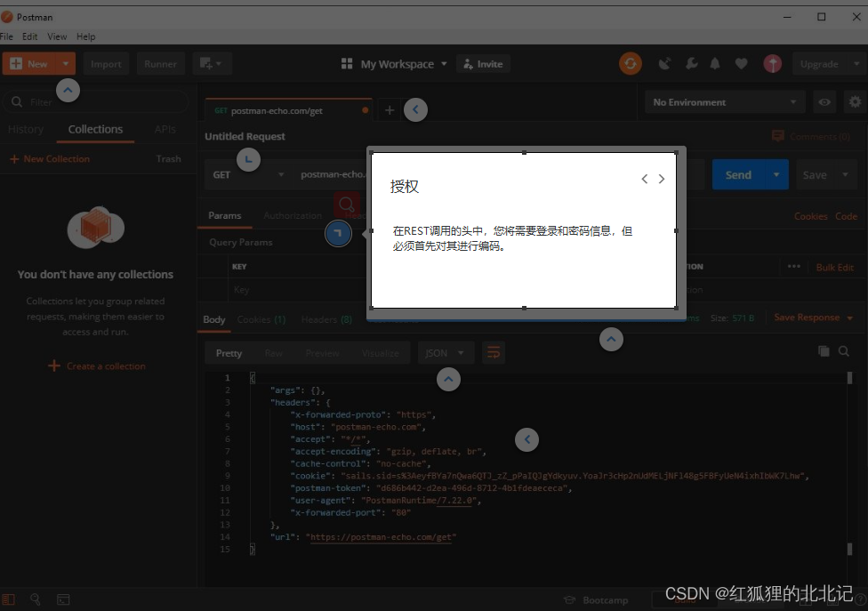Image resolution: width=868 pixels, height=611 pixels.
Task: Click the Import button
Action: click(x=106, y=64)
